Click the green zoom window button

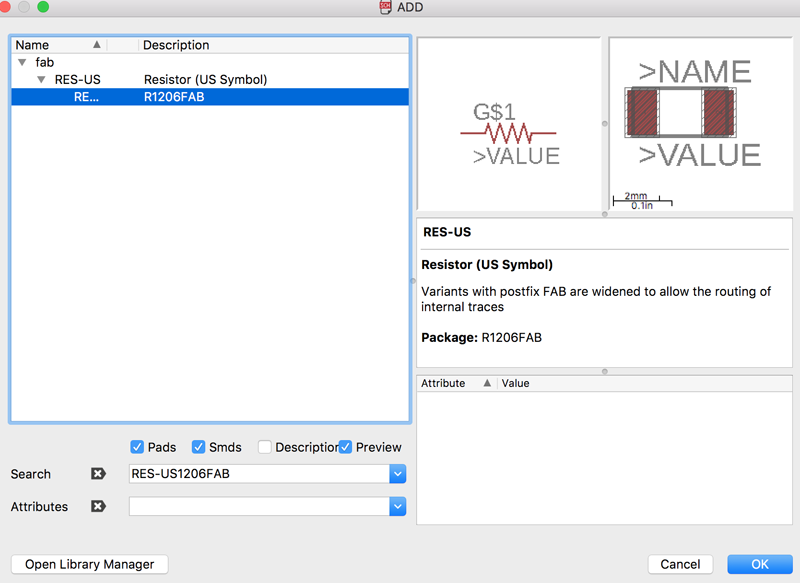(43, 7)
